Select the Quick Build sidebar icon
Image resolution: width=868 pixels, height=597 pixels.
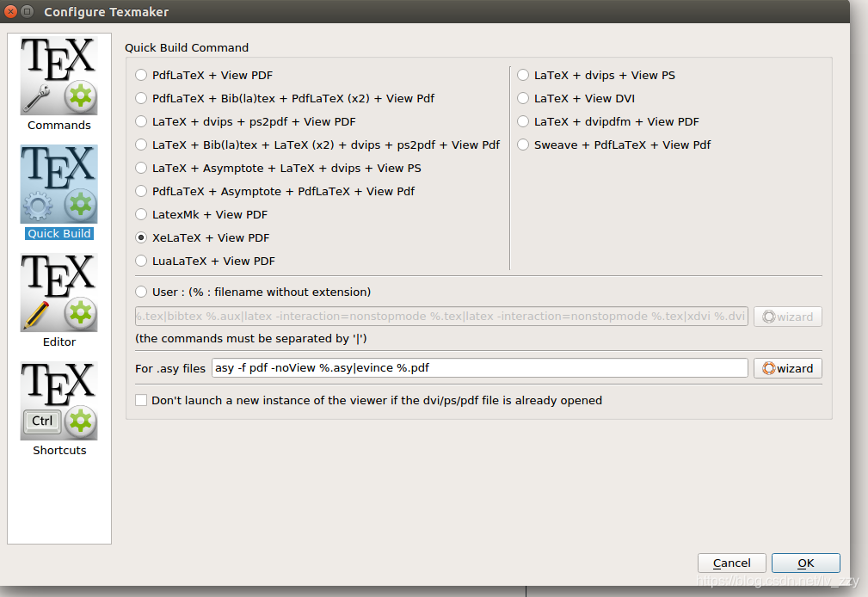tap(59, 184)
